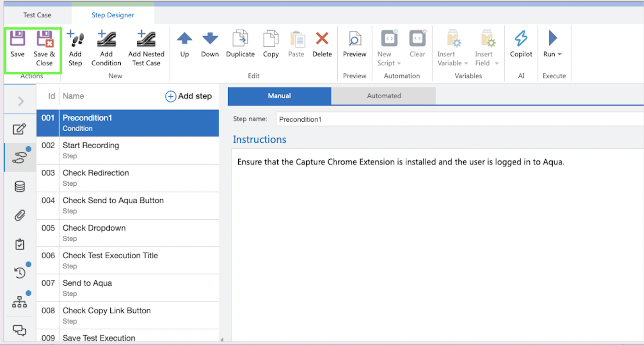
Task: Duplicate the selected step
Action: pyautogui.click(x=240, y=39)
